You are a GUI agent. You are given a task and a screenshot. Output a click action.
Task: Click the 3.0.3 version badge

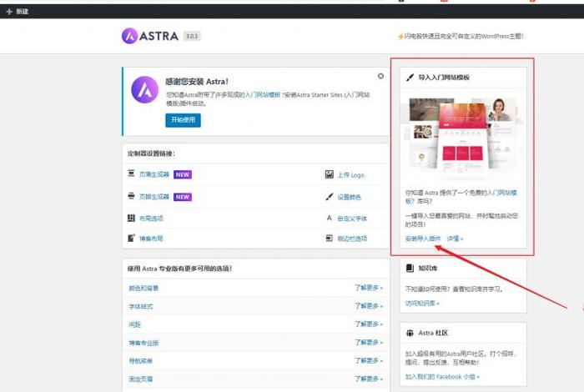(192, 36)
